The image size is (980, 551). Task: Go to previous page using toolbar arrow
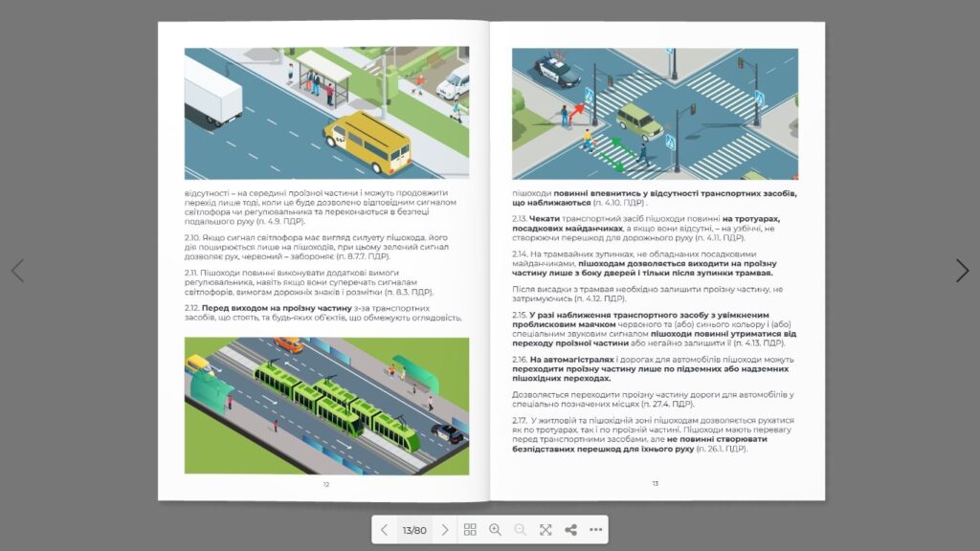tap(384, 530)
